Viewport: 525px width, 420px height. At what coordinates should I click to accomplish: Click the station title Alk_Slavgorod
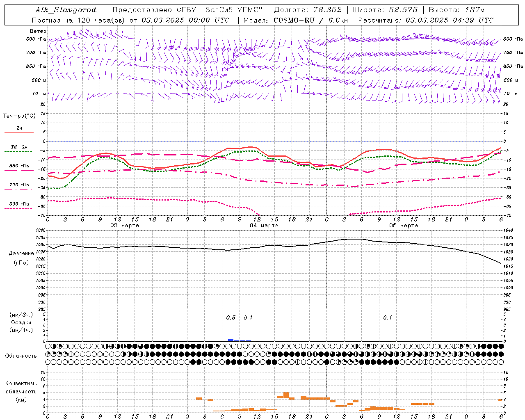(66, 10)
